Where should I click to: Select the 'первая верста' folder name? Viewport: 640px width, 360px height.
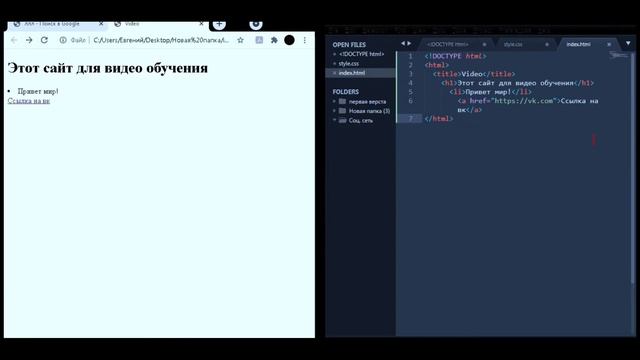pyautogui.click(x=367, y=102)
